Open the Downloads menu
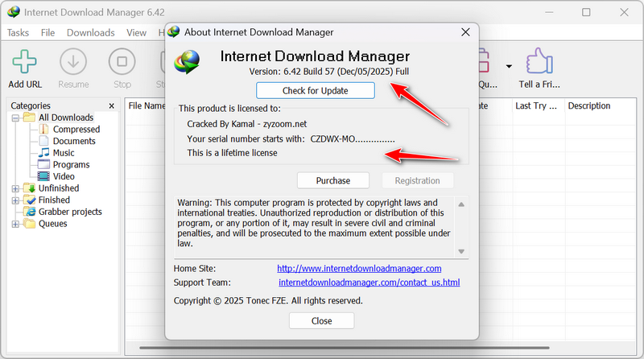644x359 pixels. [x=90, y=33]
